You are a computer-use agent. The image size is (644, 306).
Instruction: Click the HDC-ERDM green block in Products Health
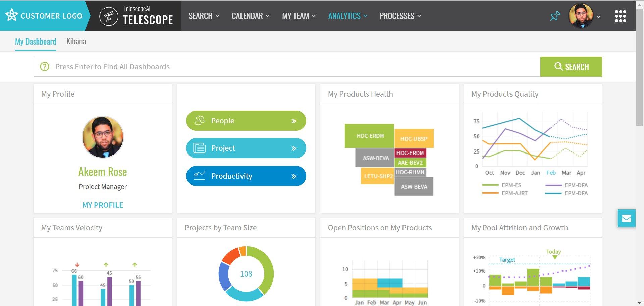click(x=370, y=136)
